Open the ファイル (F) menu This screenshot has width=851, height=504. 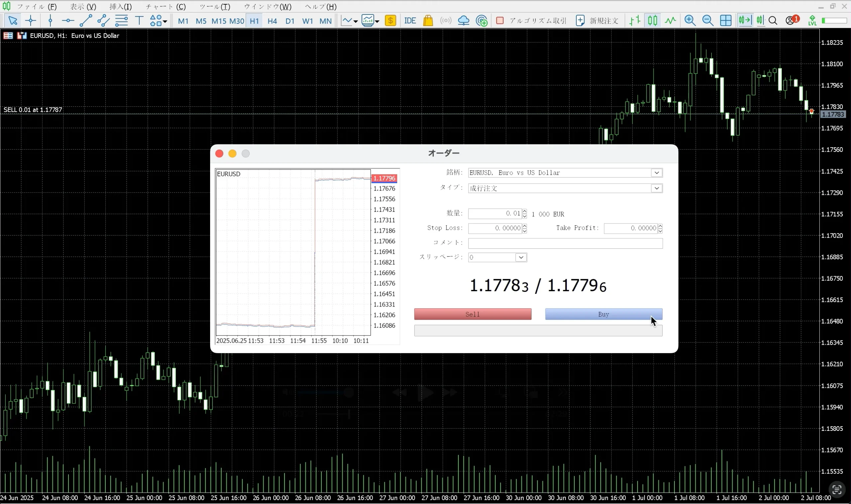37,7
